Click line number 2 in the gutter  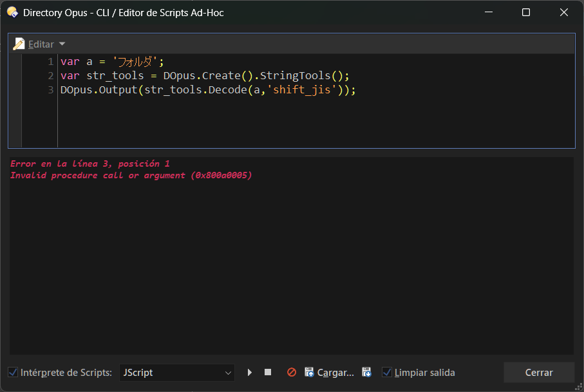[x=51, y=75]
